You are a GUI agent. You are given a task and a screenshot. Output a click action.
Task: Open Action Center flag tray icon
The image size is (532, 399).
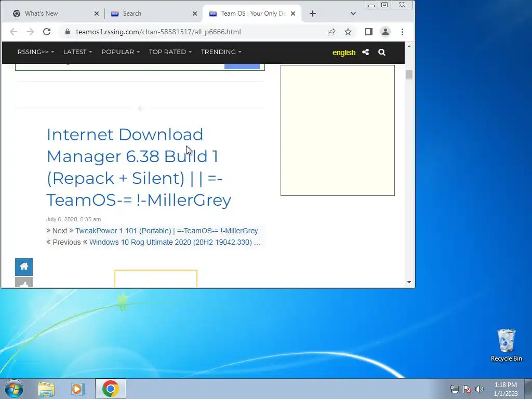[x=467, y=389]
